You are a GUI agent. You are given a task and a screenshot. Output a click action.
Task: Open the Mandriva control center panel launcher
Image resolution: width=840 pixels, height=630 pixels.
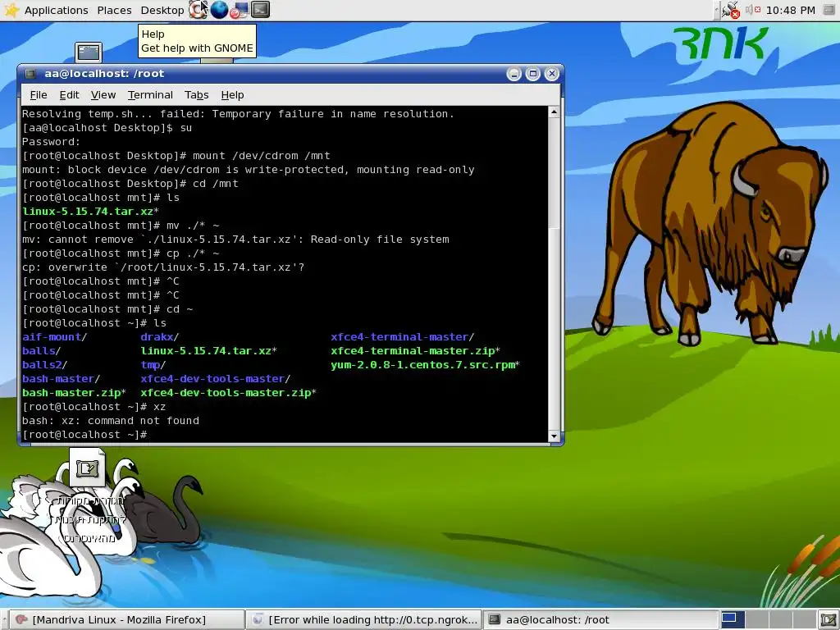click(x=239, y=10)
